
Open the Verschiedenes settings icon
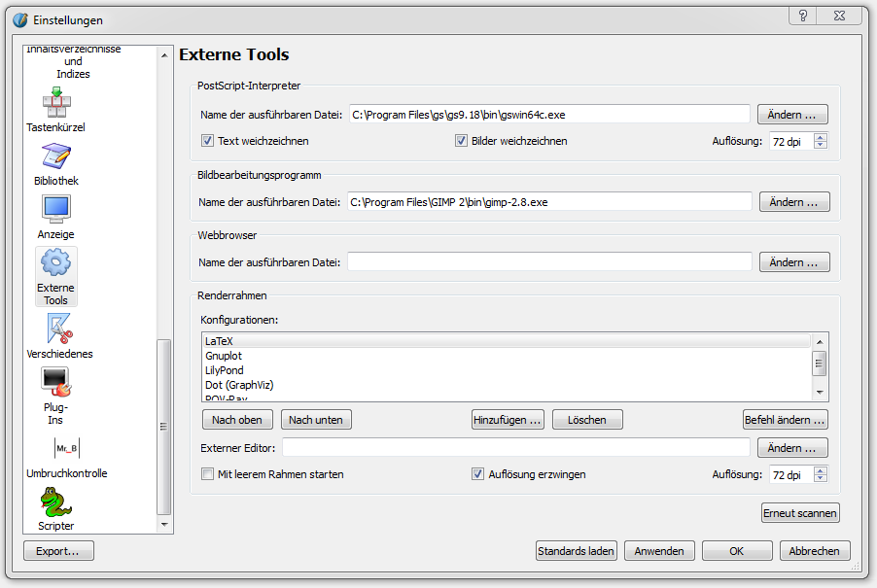(58, 329)
